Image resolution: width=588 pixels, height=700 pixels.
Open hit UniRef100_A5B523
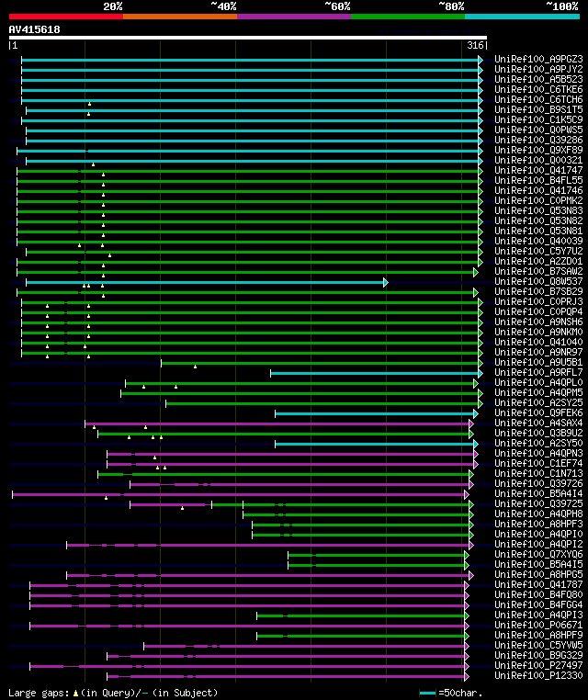click(538, 79)
